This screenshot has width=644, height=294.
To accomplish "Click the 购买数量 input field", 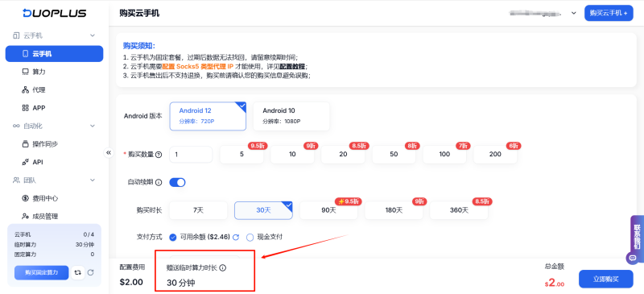I will tap(191, 155).
